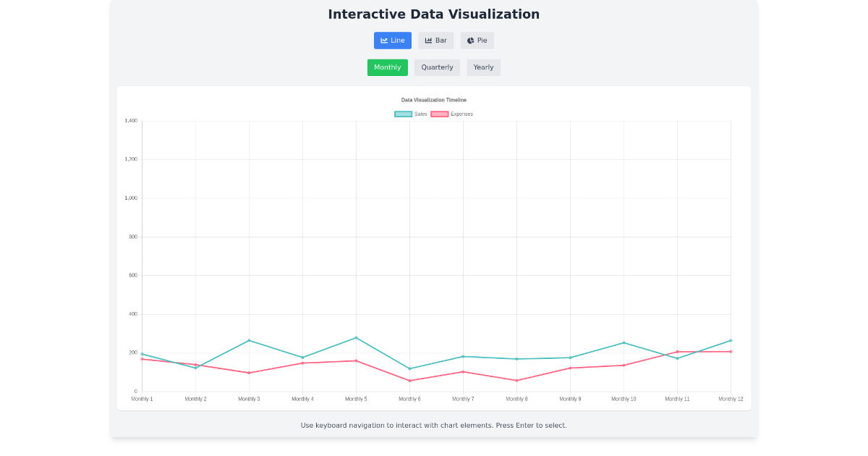Click the pie chart icon
Viewport: 868px width, 456px height.
pos(471,41)
